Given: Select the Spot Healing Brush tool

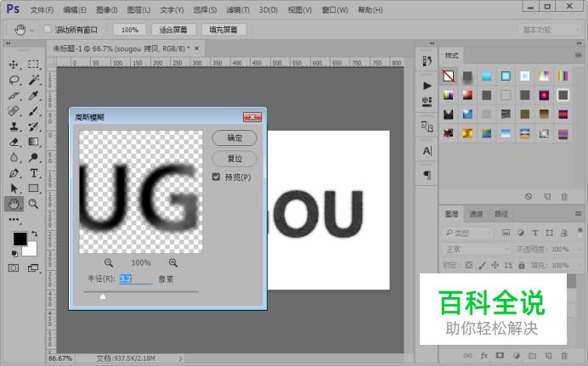Looking at the screenshot, I should tap(14, 111).
